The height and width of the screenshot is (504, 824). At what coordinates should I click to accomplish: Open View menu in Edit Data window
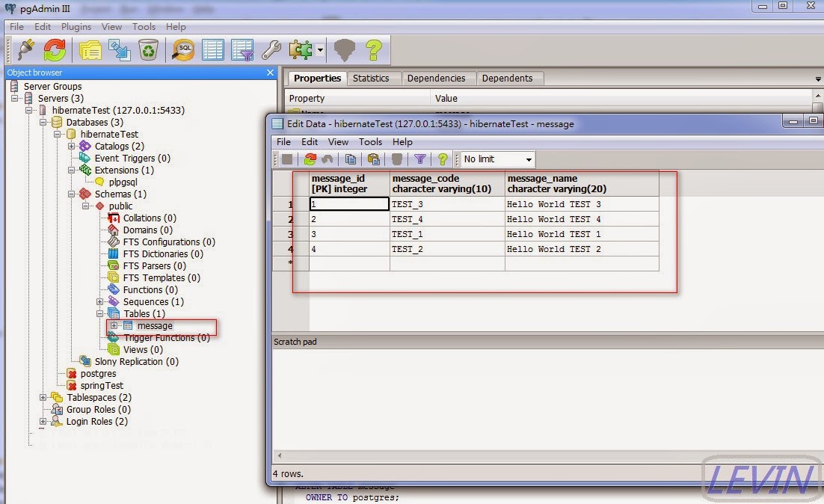338,142
